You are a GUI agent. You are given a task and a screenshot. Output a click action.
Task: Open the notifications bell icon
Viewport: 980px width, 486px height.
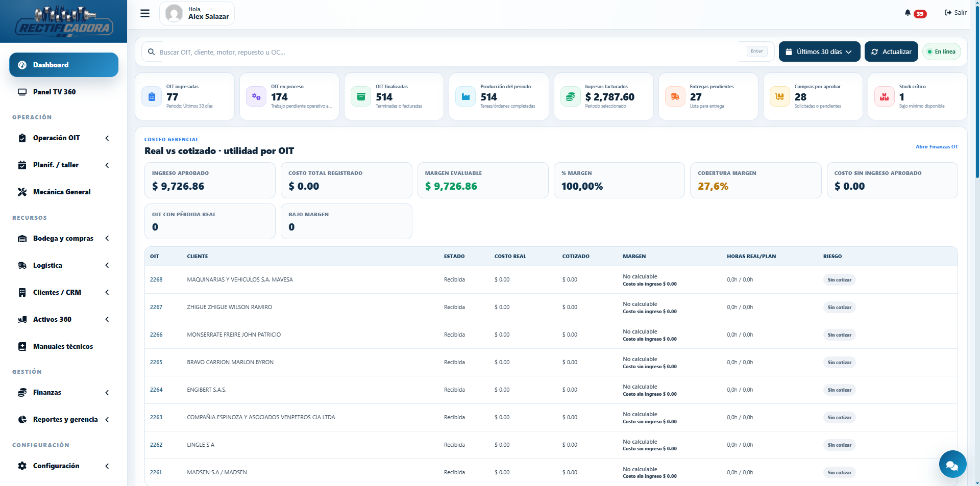pyautogui.click(x=908, y=13)
